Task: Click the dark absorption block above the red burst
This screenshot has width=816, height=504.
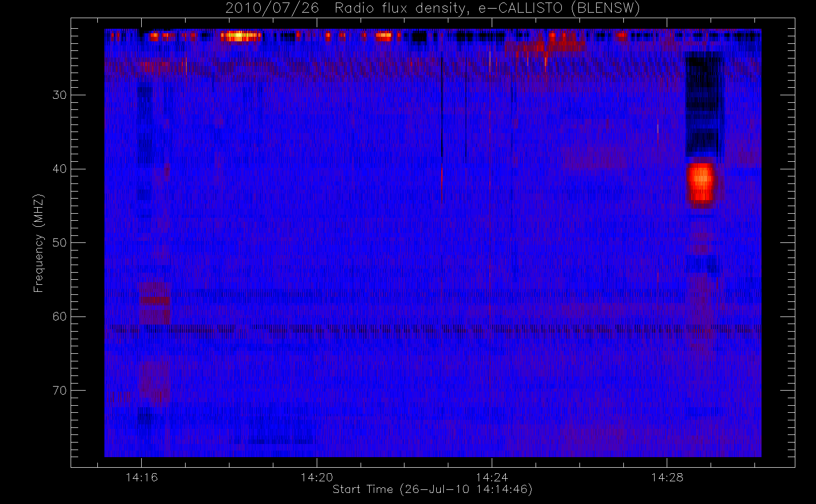Action: (x=705, y=105)
